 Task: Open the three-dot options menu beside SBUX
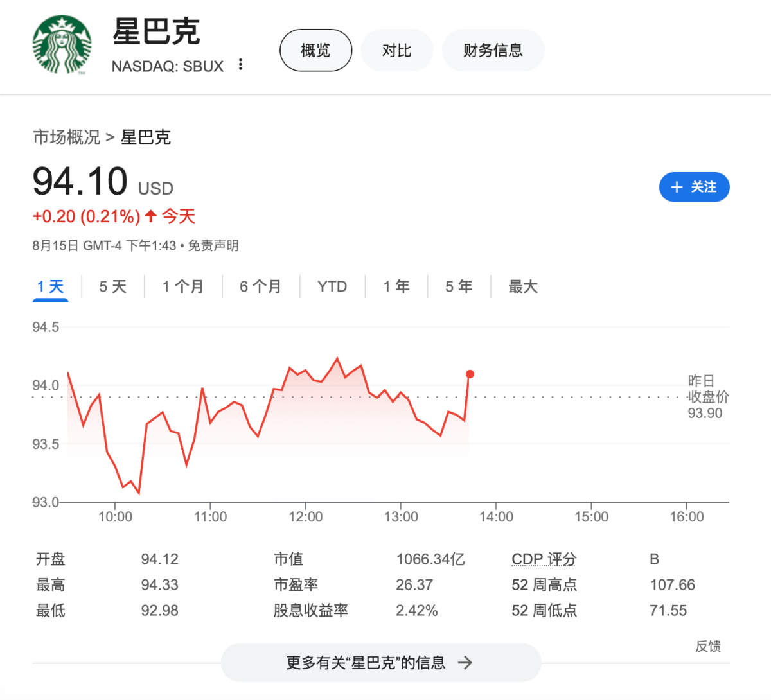(240, 64)
